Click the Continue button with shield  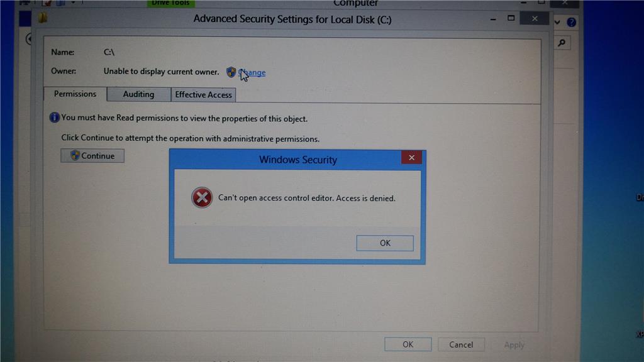tap(92, 156)
